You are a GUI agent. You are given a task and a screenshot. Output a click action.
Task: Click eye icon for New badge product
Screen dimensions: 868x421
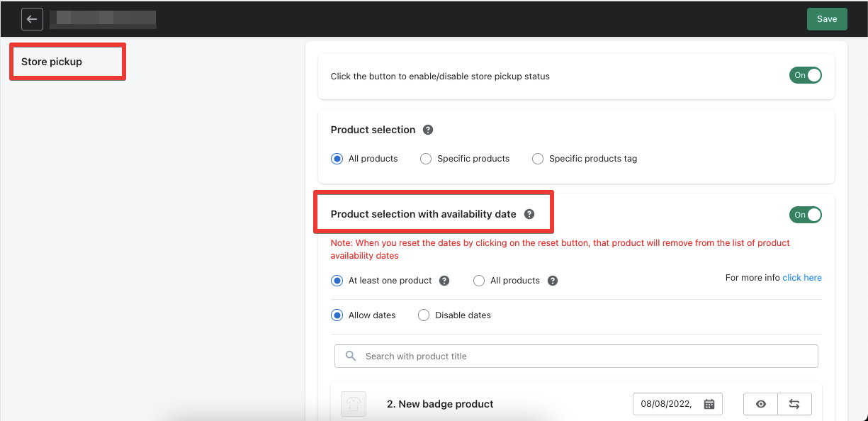[x=761, y=404]
